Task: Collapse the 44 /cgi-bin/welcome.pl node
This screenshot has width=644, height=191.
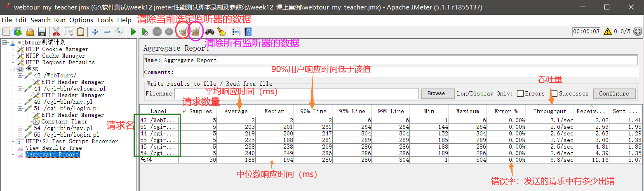Action: coord(20,89)
